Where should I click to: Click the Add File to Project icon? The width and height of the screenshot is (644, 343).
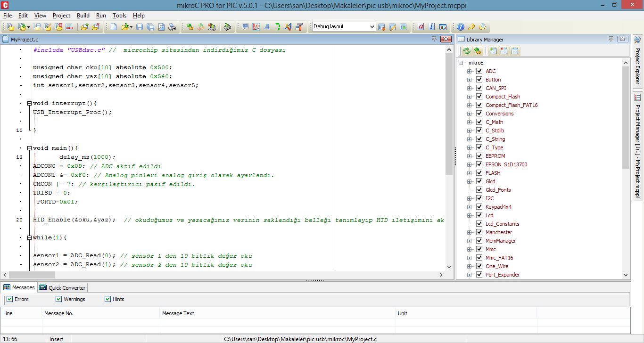click(84, 27)
